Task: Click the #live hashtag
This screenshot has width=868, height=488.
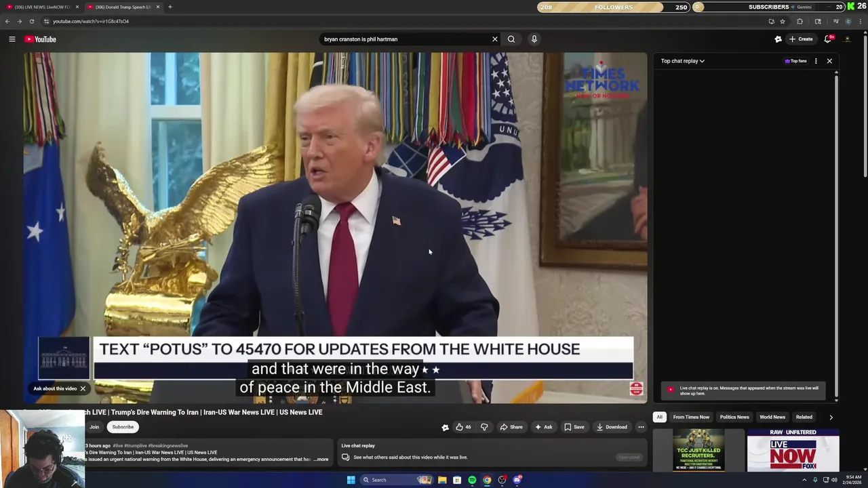Action: pyautogui.click(x=117, y=446)
